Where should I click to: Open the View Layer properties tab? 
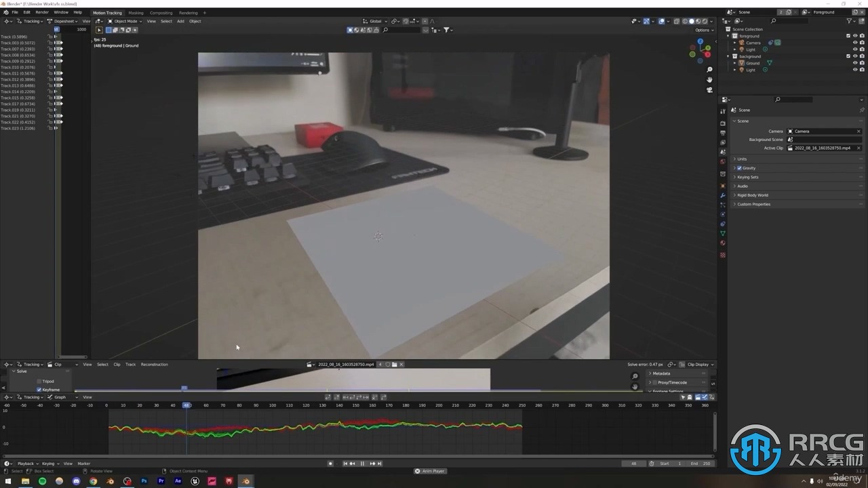(723, 142)
